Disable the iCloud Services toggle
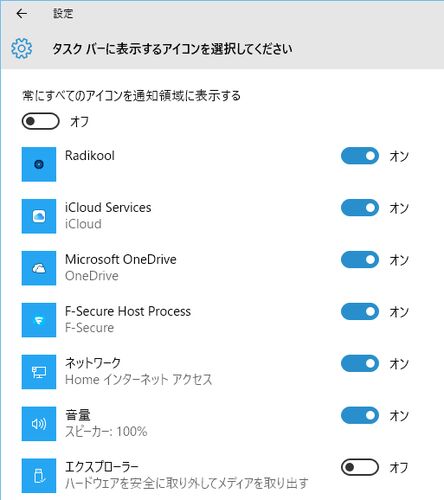Screen dimensions: 444x500 [x=360, y=208]
